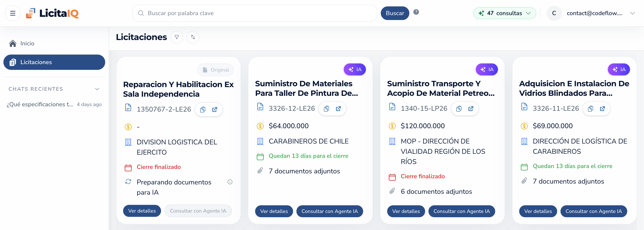Collapse the CHATS RECIENTES section

pos(97,89)
